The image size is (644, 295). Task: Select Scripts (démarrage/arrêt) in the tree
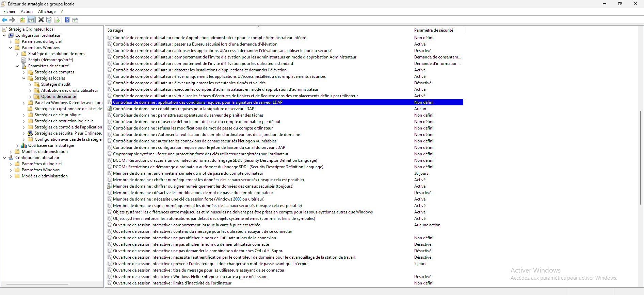[x=50, y=60]
